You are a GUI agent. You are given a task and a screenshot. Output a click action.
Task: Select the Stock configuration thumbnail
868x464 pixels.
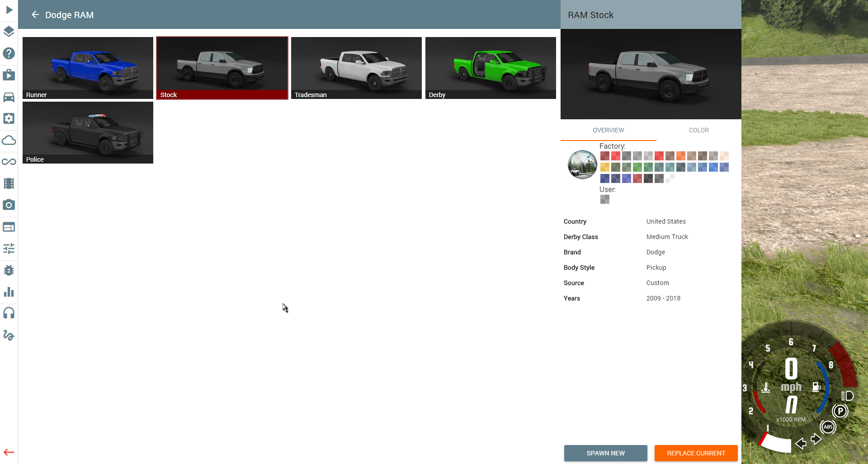[222, 68]
